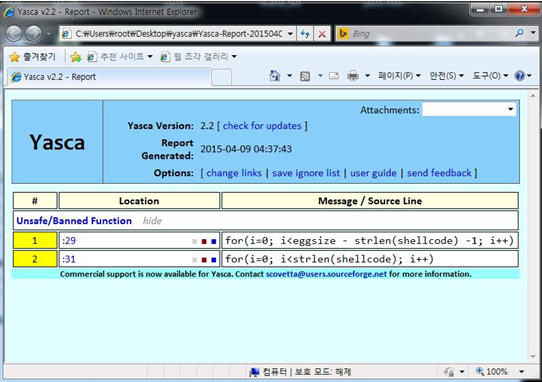Click the change links option

point(234,173)
